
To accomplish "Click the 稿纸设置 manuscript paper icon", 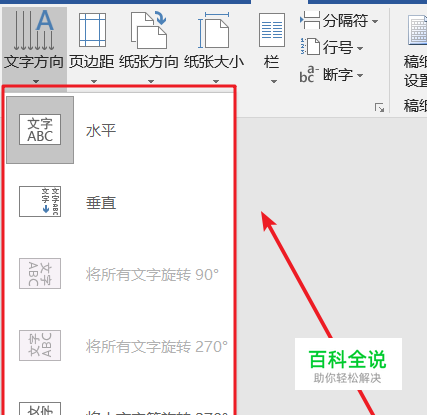I will 417,30.
